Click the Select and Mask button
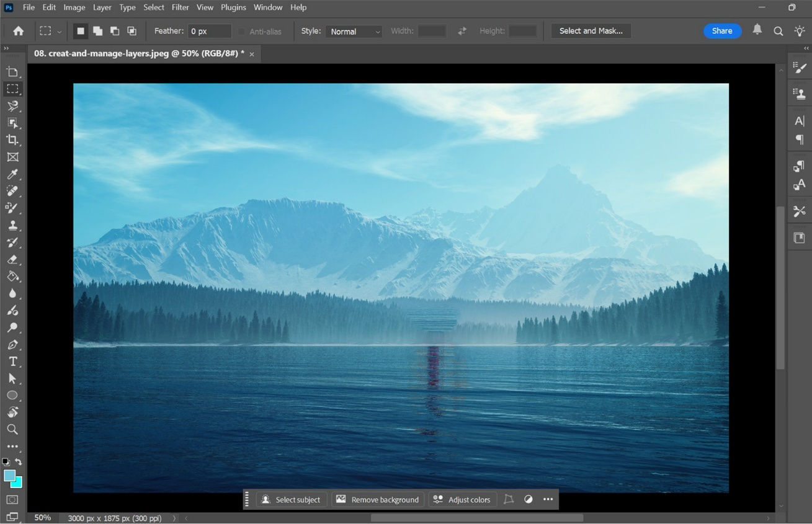Screen dimensions: 812x524 point(591,30)
